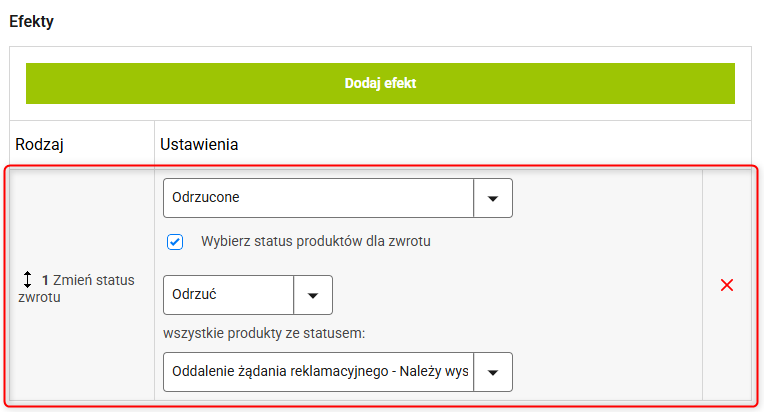
Task: Expand the Odrzuć action dropdown arrow
Action: [313, 295]
